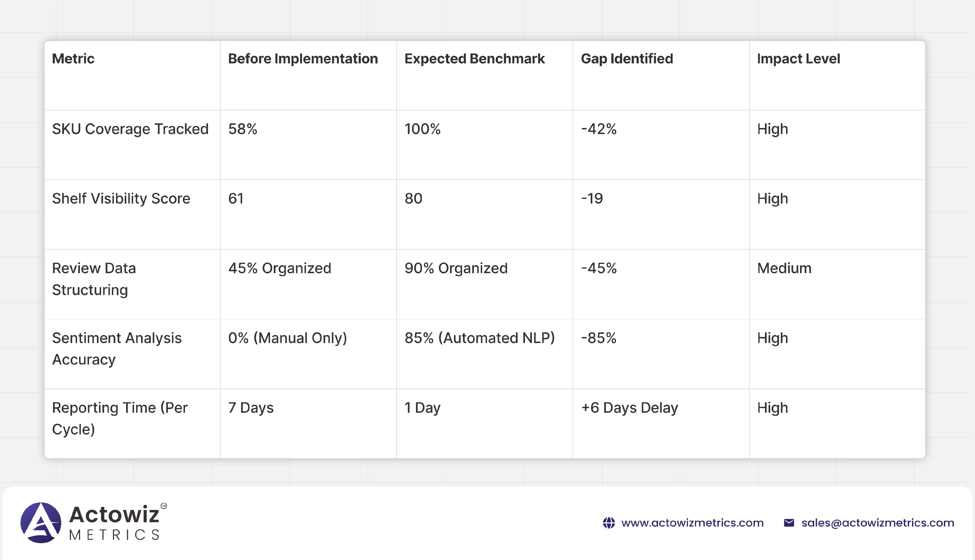Select the Impact Level header

tap(798, 59)
